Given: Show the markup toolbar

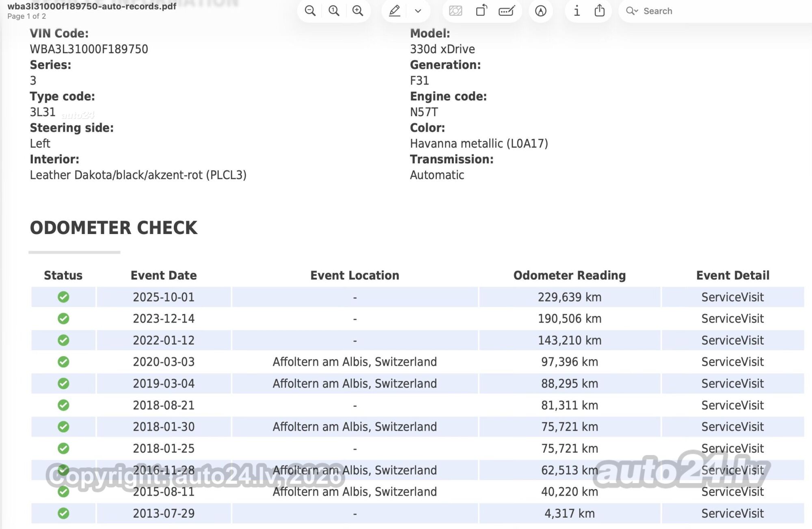Looking at the screenshot, I should [x=540, y=11].
